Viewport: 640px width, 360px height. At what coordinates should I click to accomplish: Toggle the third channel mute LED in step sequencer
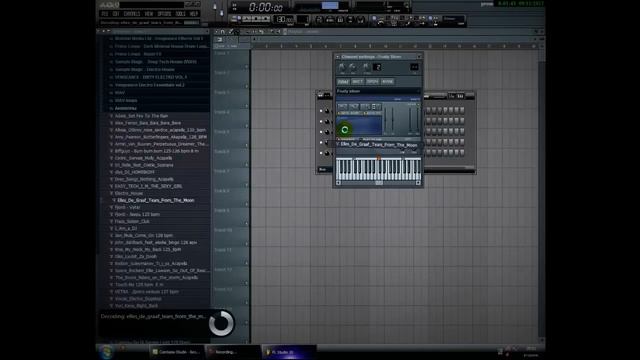click(321, 132)
